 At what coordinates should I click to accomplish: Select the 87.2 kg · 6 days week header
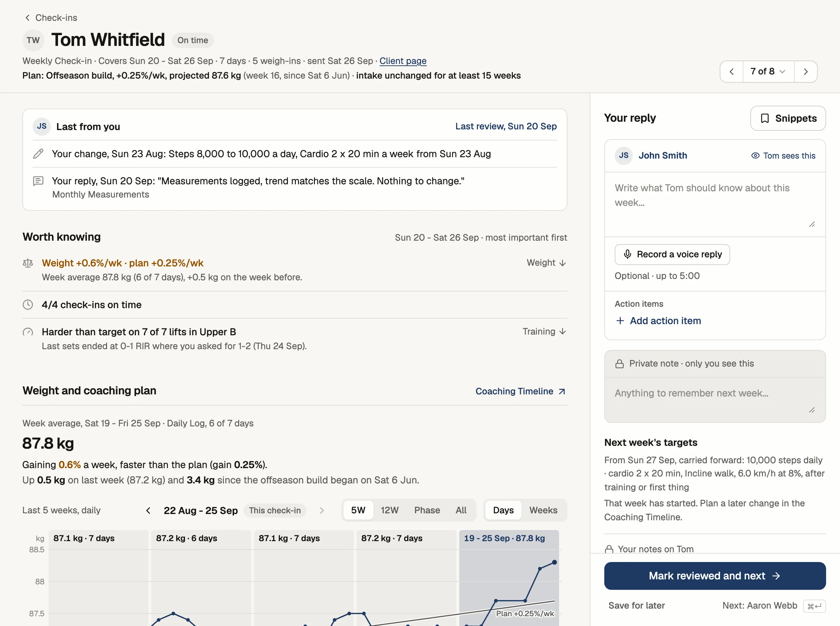[186, 538]
